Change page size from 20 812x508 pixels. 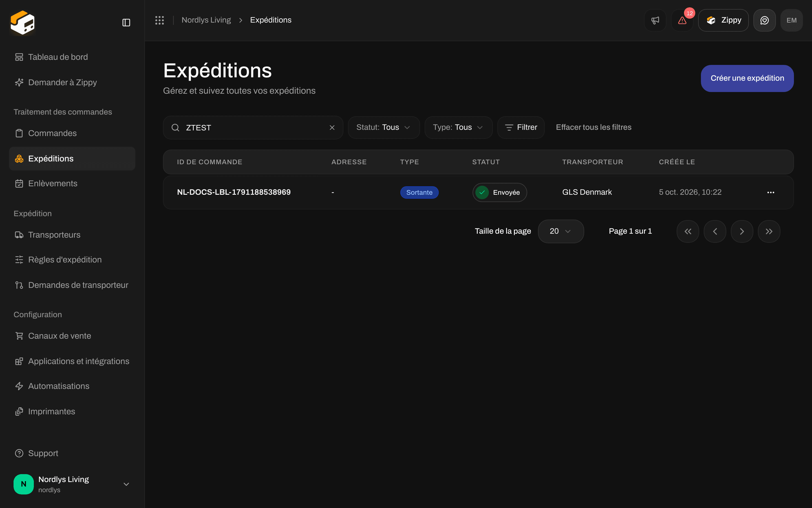click(561, 231)
